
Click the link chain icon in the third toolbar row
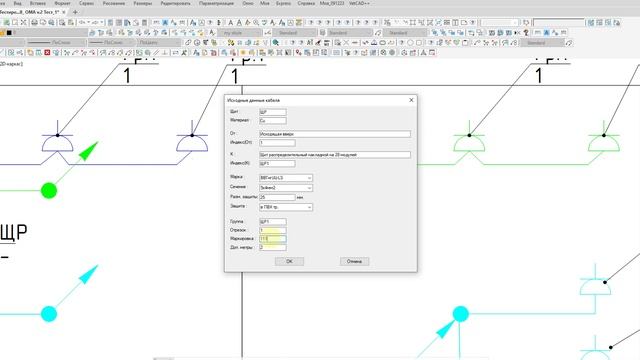(188, 42)
